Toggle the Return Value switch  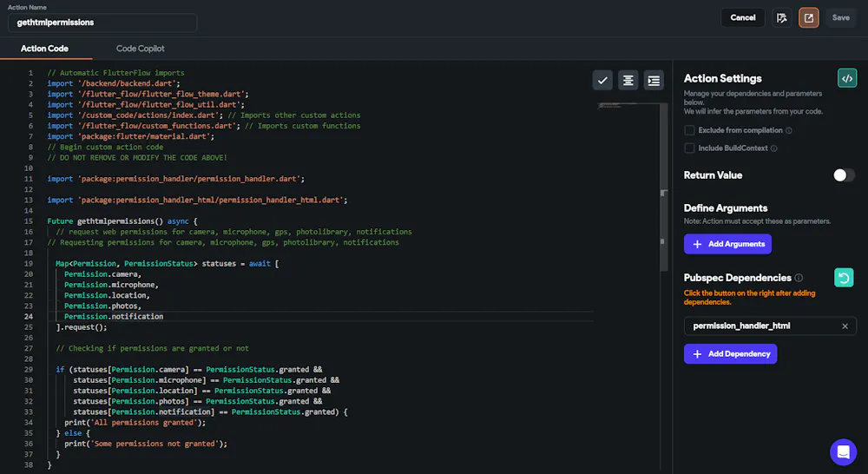pos(844,175)
